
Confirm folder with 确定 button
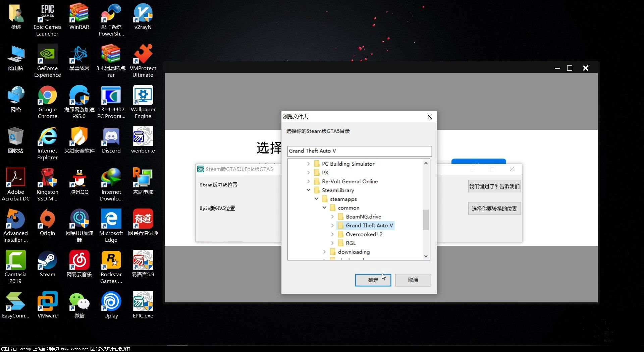click(x=373, y=280)
